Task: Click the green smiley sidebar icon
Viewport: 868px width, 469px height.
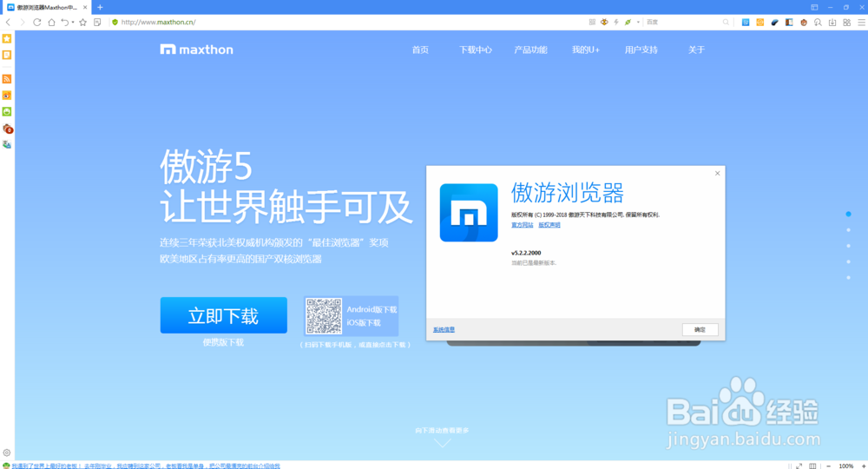Action: point(7,112)
